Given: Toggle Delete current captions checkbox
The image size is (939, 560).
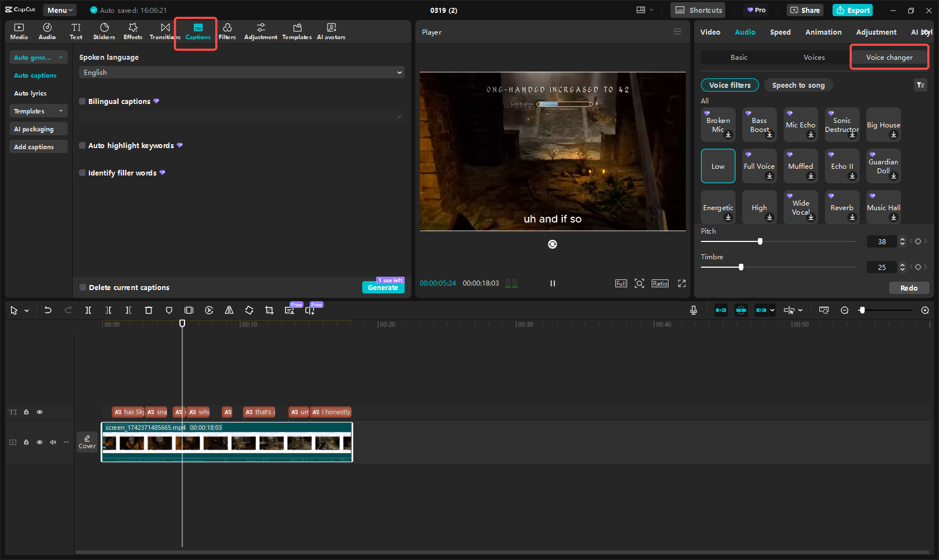Looking at the screenshot, I should point(82,287).
